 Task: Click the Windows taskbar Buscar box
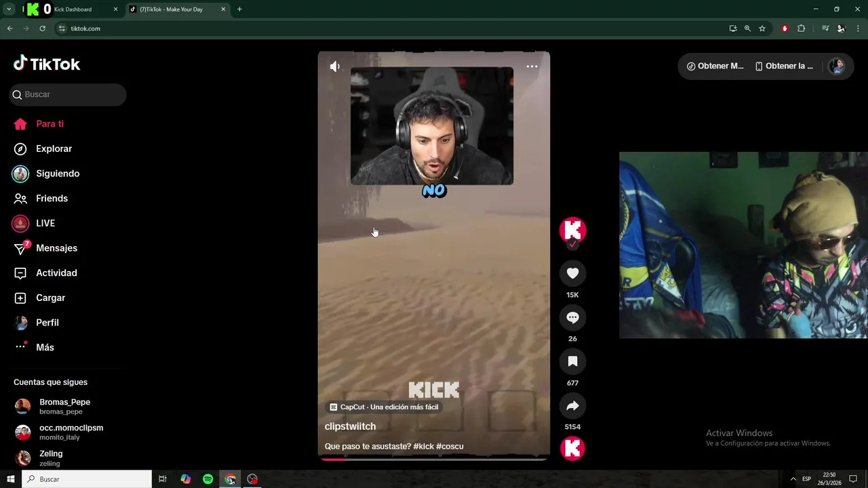[x=87, y=479]
